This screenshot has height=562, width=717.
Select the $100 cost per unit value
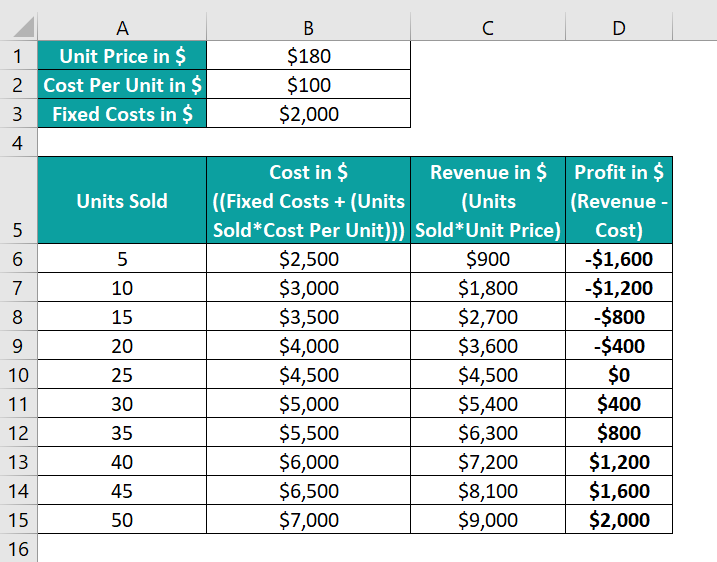308,85
